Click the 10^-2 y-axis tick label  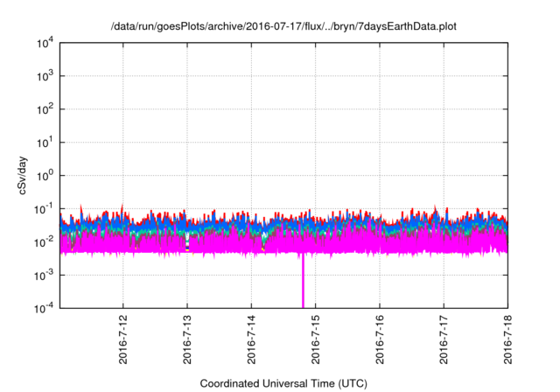tap(44, 242)
